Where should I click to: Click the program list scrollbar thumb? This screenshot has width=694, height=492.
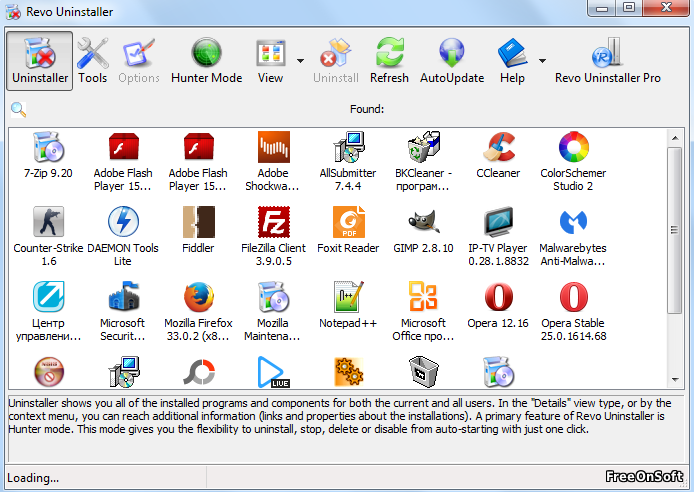tap(675, 230)
